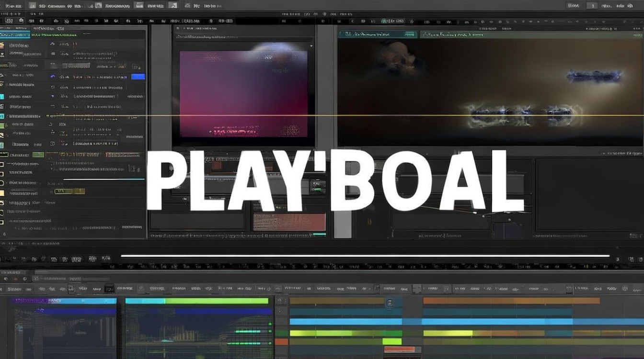Click the small red-orange clip at timeline bottom
Screen dimensions: 644x359
pos(400,350)
